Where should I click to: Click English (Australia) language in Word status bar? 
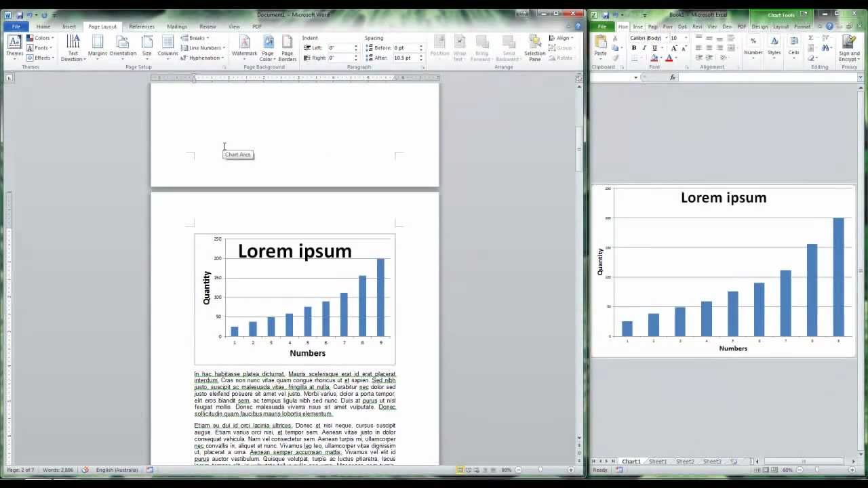[117, 470]
